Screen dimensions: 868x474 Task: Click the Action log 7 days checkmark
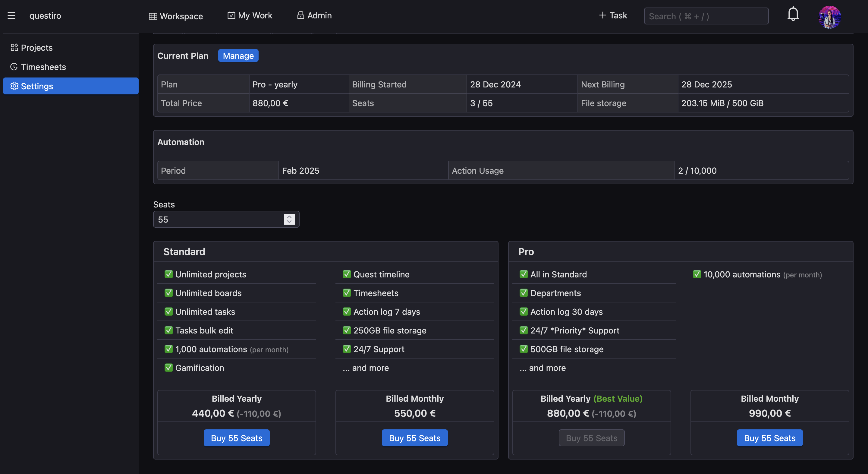pos(347,311)
